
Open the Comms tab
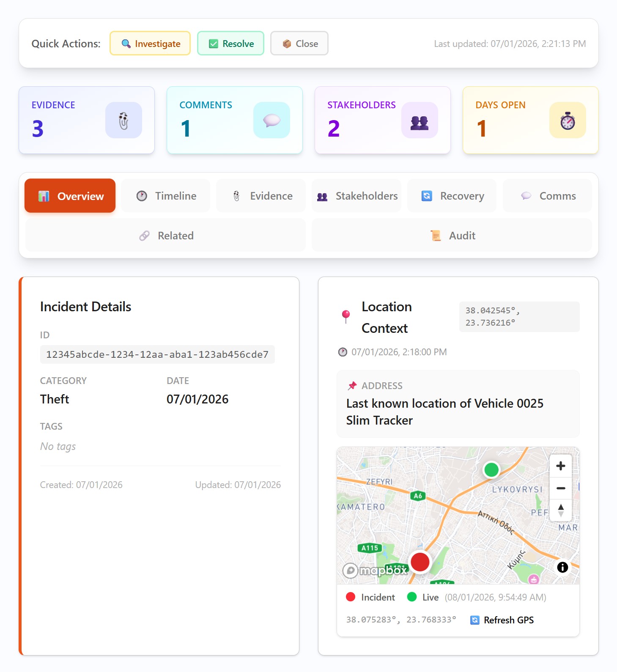pos(548,196)
